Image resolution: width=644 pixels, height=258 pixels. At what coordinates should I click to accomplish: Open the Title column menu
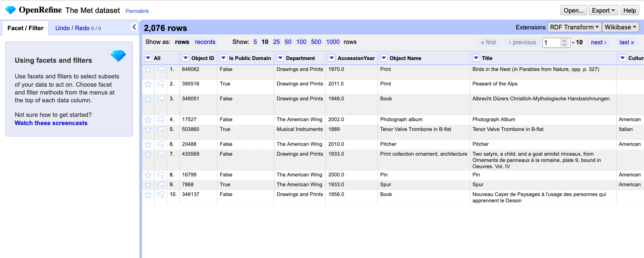click(476, 58)
